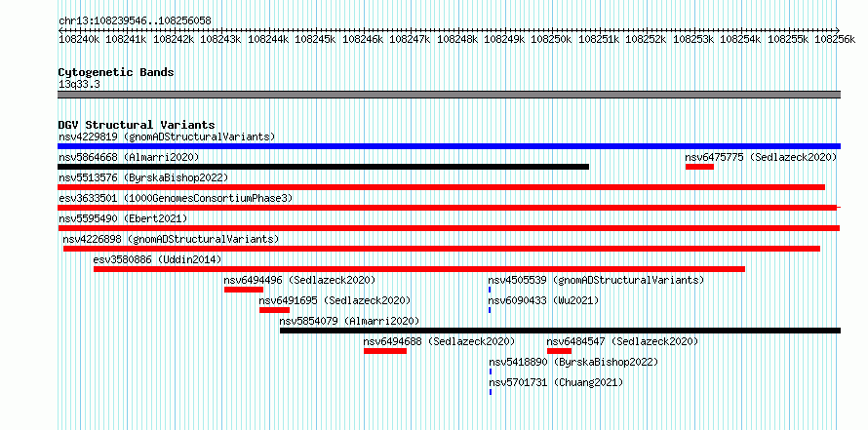
Task: Open nsv5513576 (ByrskaBishop2022) label
Action: (x=142, y=177)
